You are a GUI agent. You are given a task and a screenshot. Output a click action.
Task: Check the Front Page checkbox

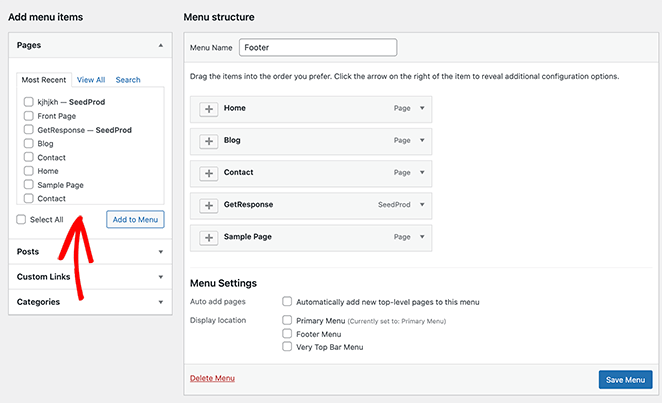(29, 116)
